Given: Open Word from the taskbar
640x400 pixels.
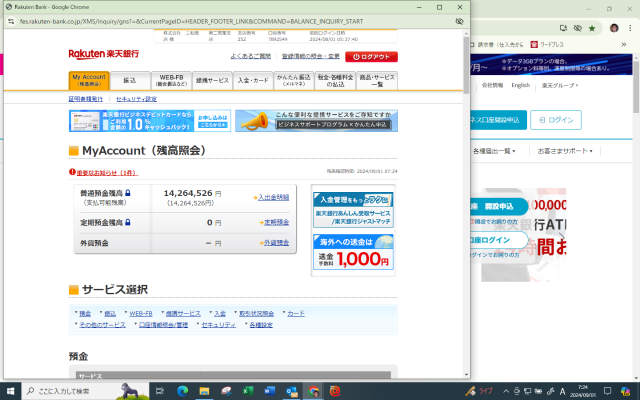Looking at the screenshot, I should [269, 391].
